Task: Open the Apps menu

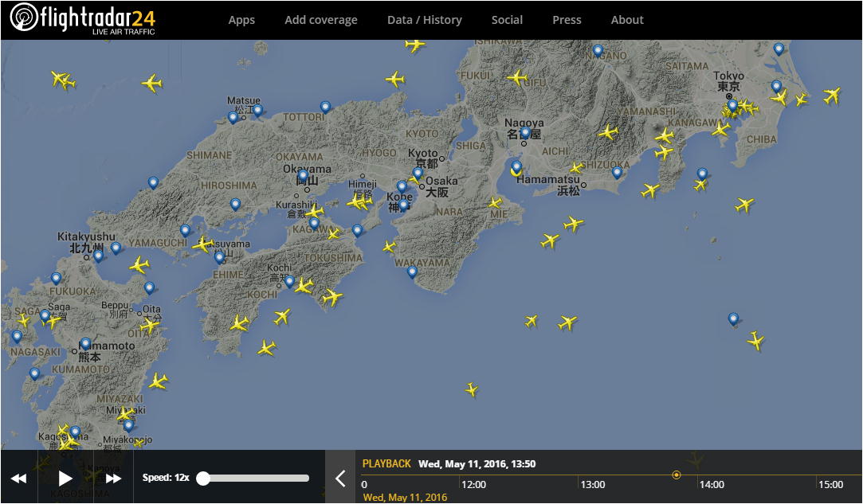Action: pos(241,20)
